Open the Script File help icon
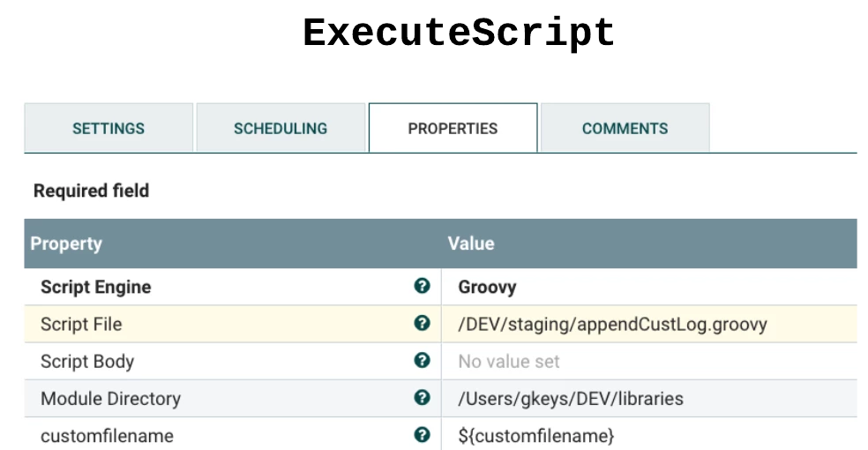Viewport: 868px width, 450px height. (x=422, y=323)
